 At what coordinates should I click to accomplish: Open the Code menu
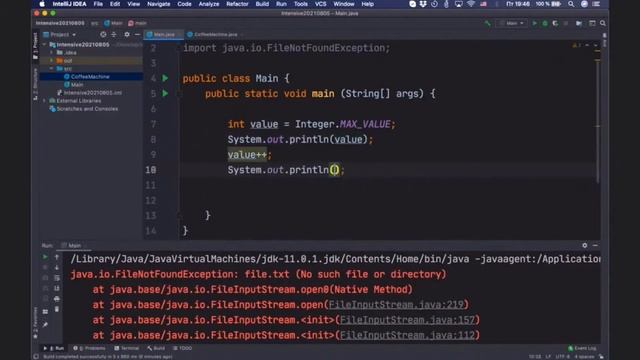point(184,4)
